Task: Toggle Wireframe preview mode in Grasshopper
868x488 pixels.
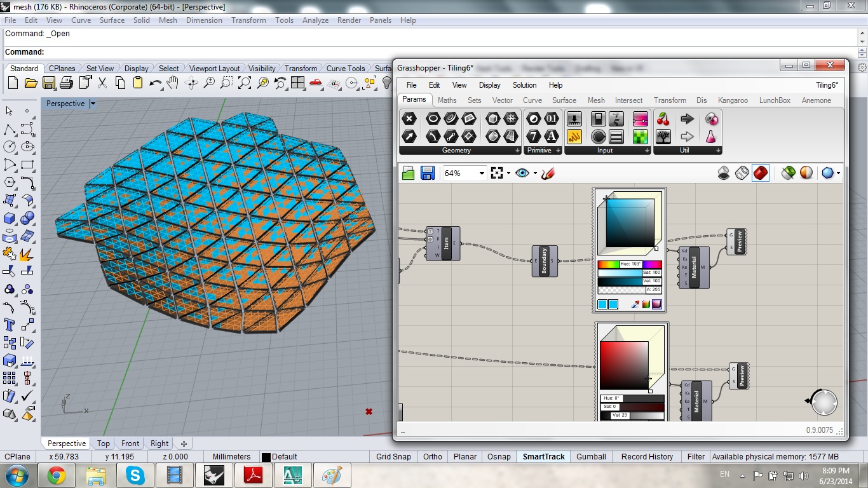Action: coord(742,173)
